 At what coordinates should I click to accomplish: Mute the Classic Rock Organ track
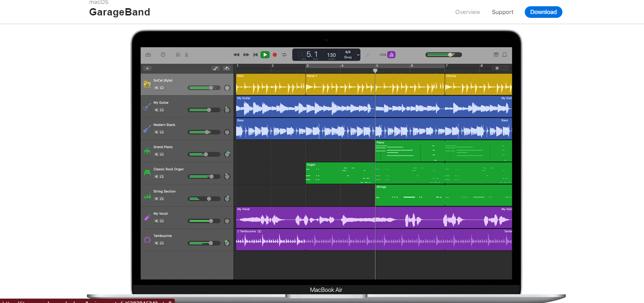tap(156, 177)
